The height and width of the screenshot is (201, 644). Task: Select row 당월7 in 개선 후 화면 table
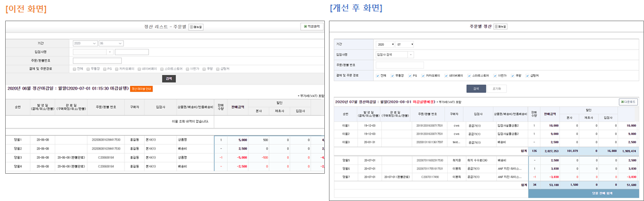coord(486,177)
